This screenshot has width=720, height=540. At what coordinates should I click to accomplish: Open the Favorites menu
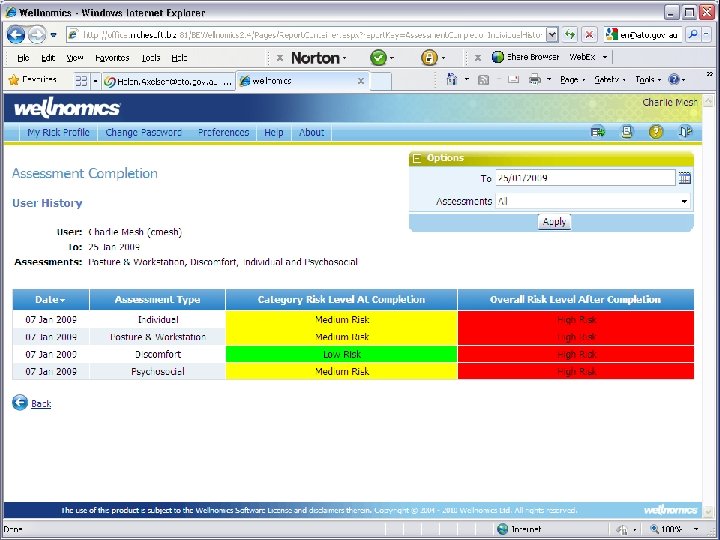pos(112,58)
